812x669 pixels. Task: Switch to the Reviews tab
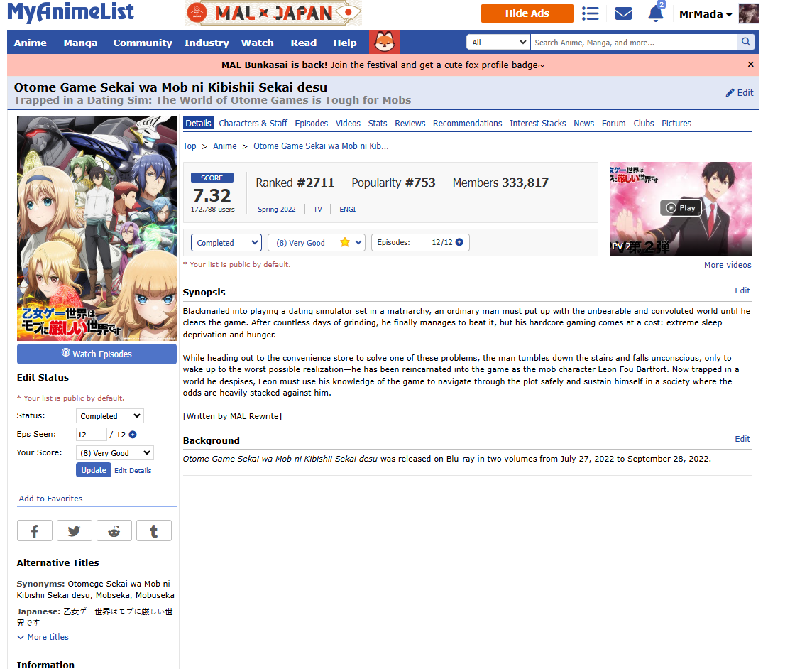point(410,124)
